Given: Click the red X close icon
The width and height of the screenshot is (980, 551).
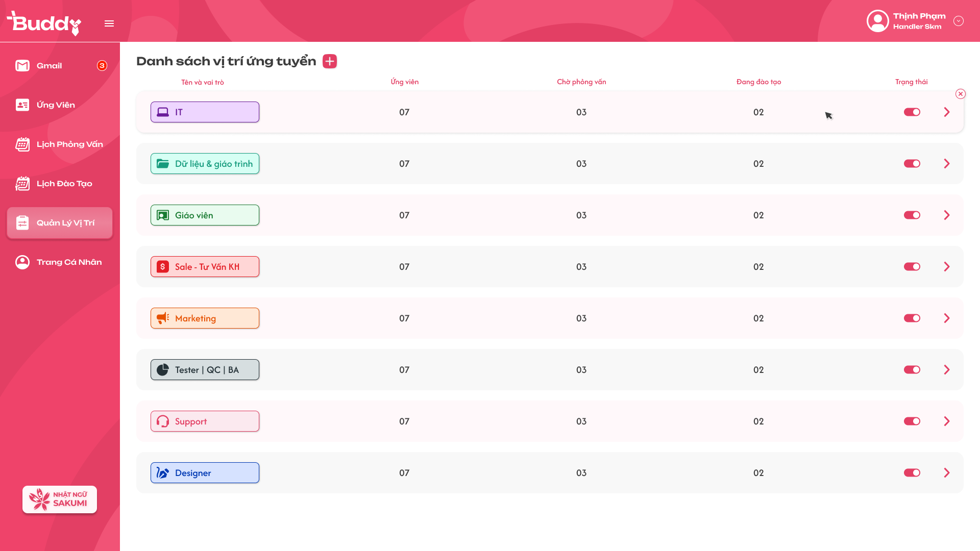Looking at the screenshot, I should click(x=961, y=94).
